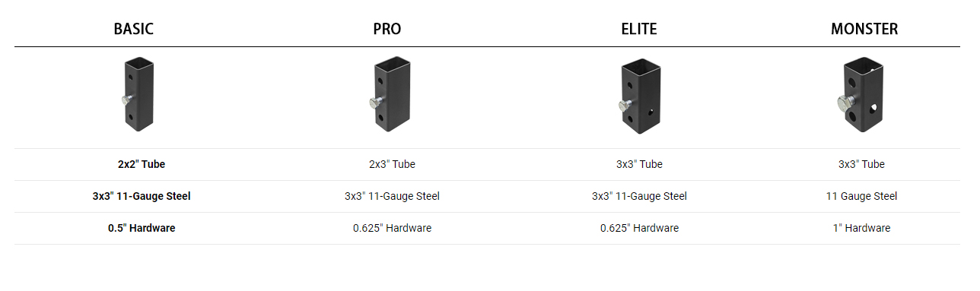
Task: Click 3x3" 11-Gauge Steel under ELITE
Action: tap(639, 196)
